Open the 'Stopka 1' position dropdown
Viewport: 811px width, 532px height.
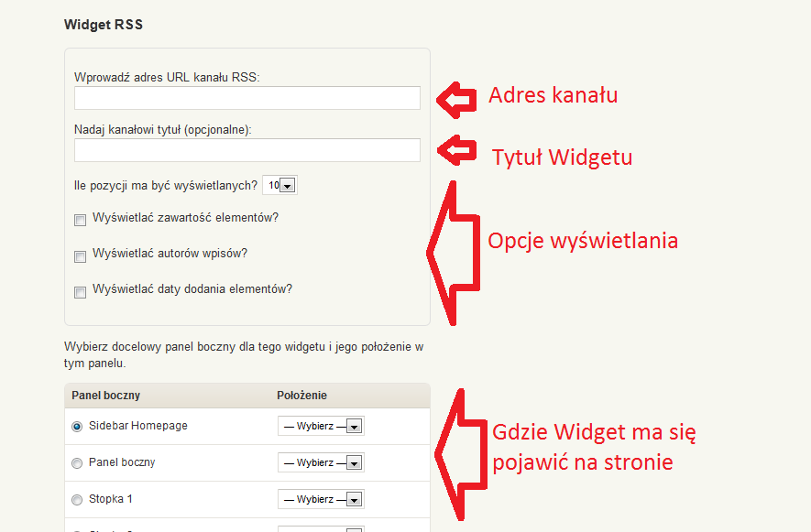(321, 500)
